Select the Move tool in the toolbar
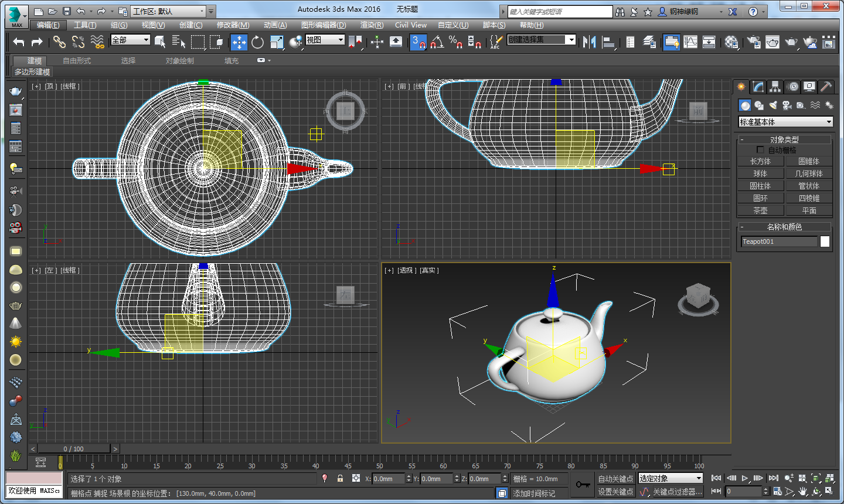 point(239,42)
